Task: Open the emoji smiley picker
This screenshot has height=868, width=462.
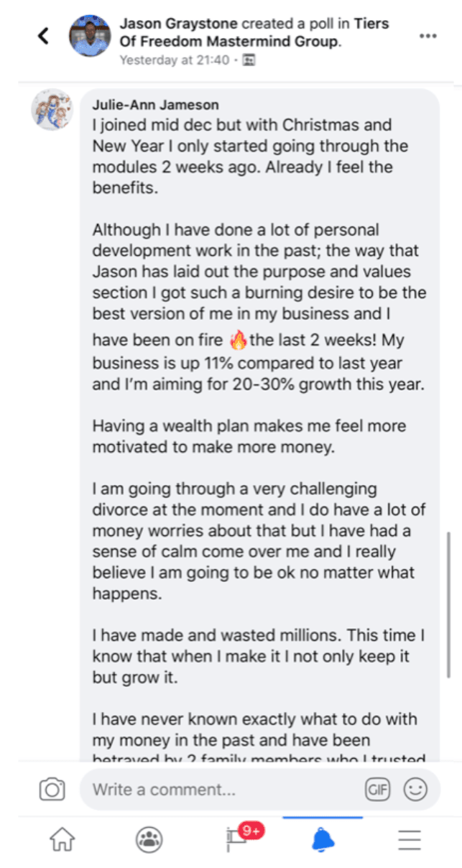Action: coord(415,790)
